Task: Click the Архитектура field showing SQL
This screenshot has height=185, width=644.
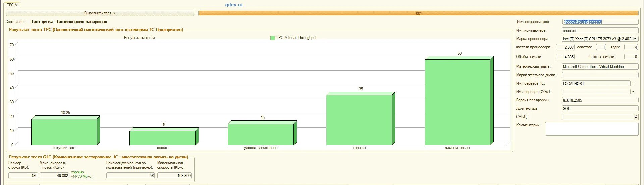Action: click(x=600, y=108)
